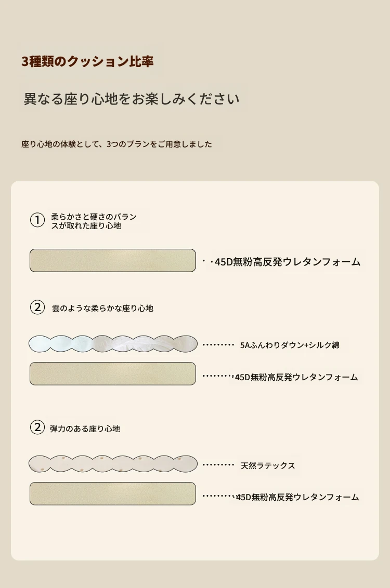Click the foam block under plan 1

(x=113, y=260)
